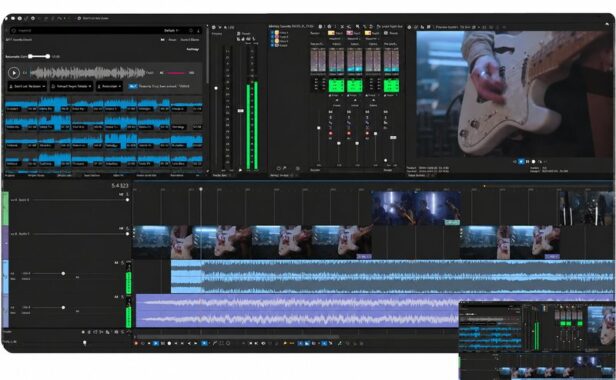This screenshot has height=380, width=616.
Task: Click the leftmost mixer channel fader handle
Action: click(319, 128)
